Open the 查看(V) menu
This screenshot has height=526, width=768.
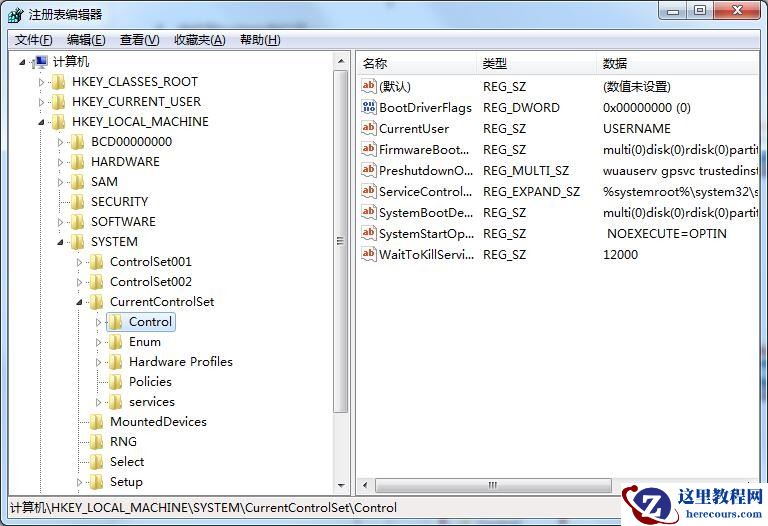tap(140, 40)
